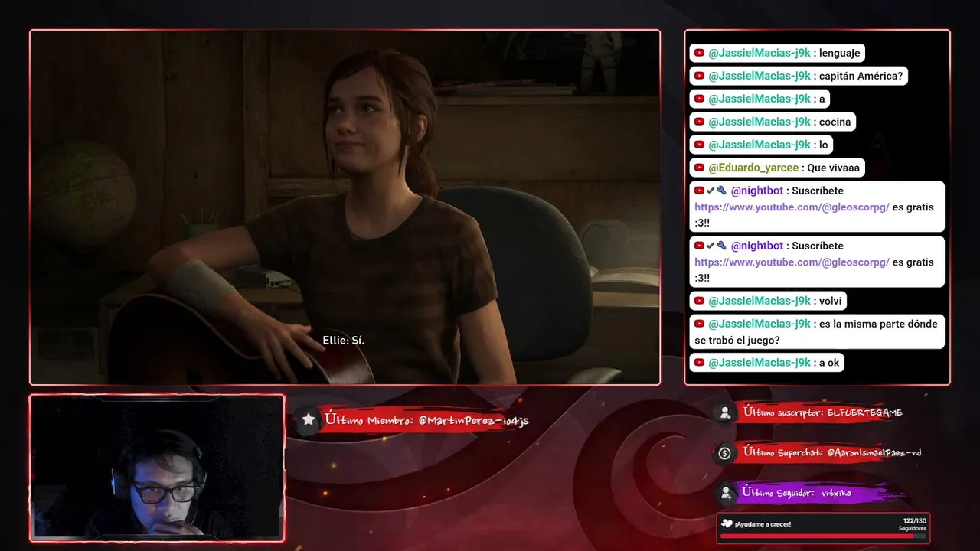Click the star icon beside Último Miembro

[x=308, y=419]
